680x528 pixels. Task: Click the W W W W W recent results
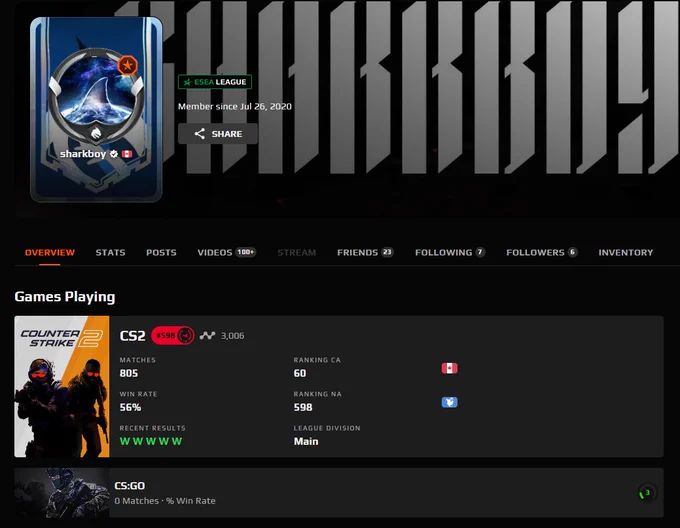(151, 441)
